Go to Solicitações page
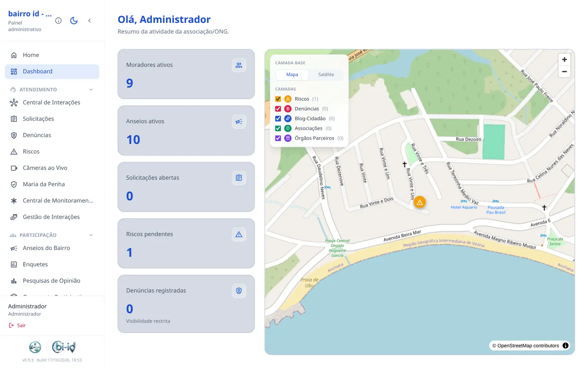Image resolution: width=588 pixels, height=368 pixels. pyautogui.click(x=52, y=119)
